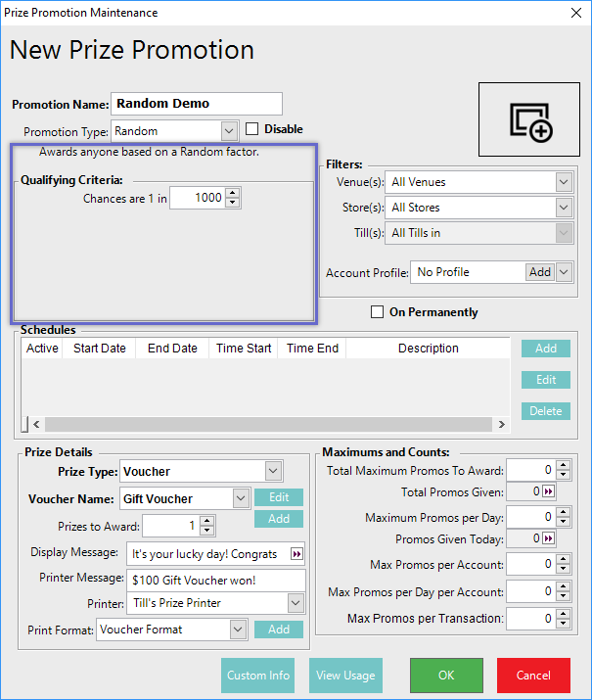Open the Prize Type dropdown
592x700 pixels.
tap(273, 471)
